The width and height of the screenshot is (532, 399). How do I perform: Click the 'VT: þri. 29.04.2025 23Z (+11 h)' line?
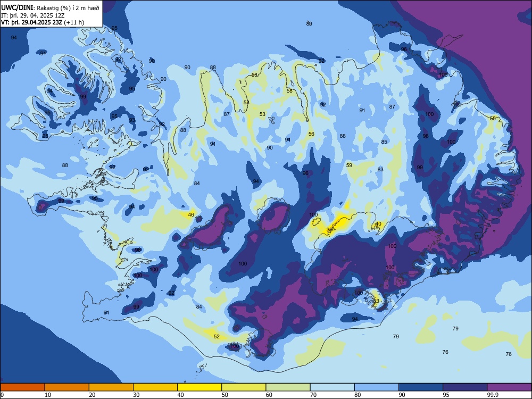pyautogui.click(x=43, y=22)
